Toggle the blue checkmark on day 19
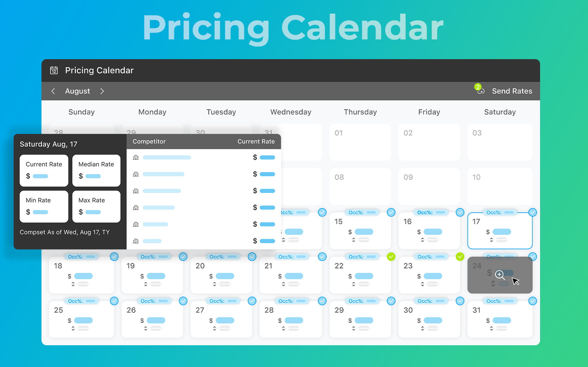 pyautogui.click(x=183, y=257)
